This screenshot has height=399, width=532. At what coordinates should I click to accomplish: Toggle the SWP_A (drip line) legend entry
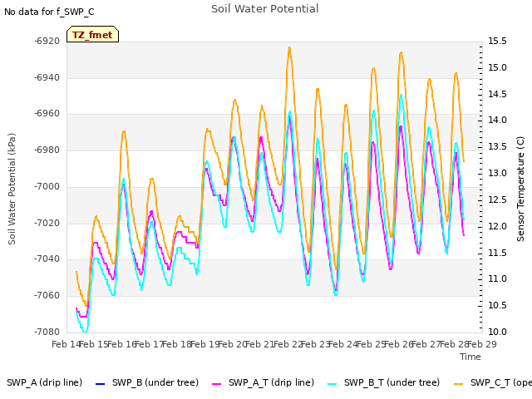(x=44, y=382)
